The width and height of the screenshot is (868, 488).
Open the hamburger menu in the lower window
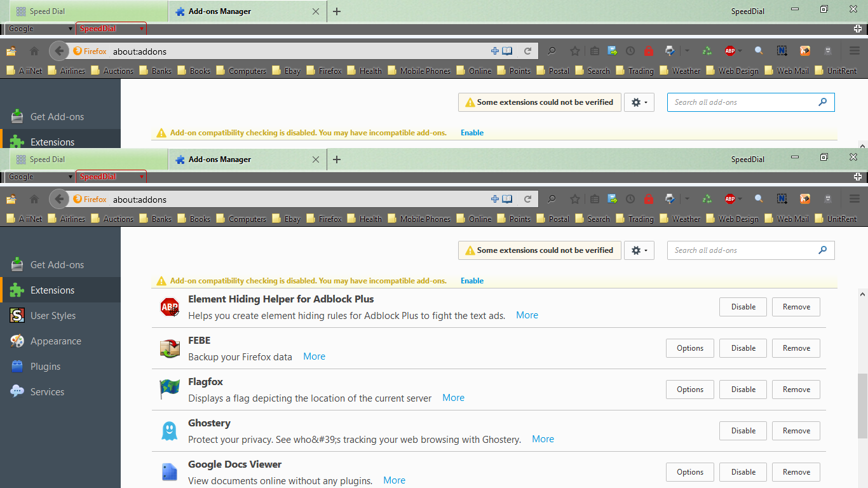pos(855,199)
